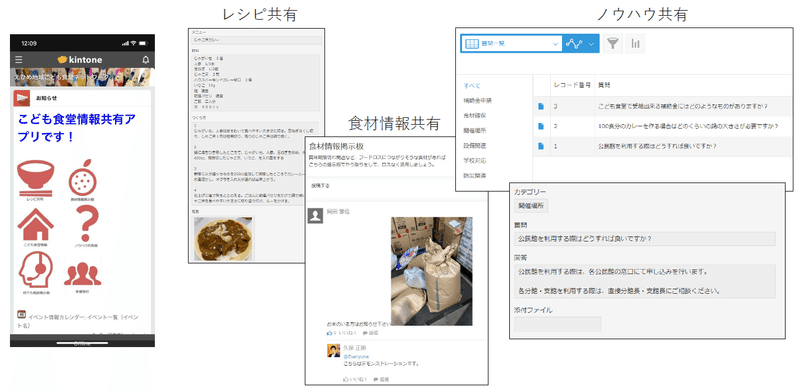Click the 質問 field value in record detail

coord(644,238)
